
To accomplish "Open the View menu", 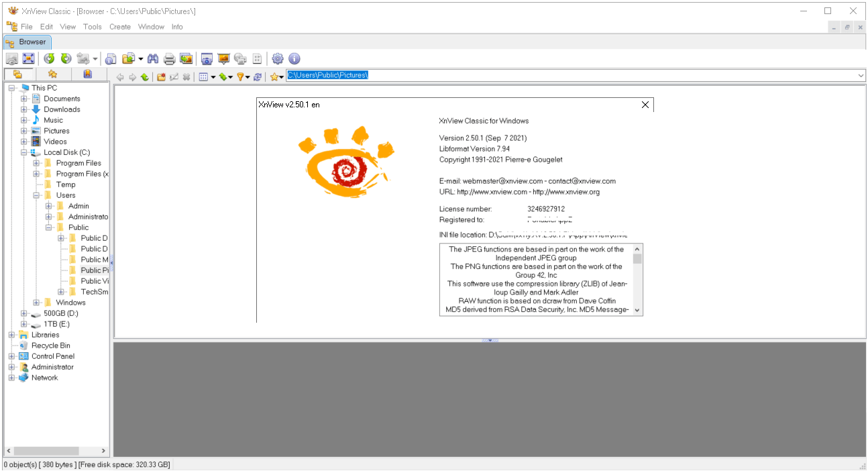I will (68, 27).
